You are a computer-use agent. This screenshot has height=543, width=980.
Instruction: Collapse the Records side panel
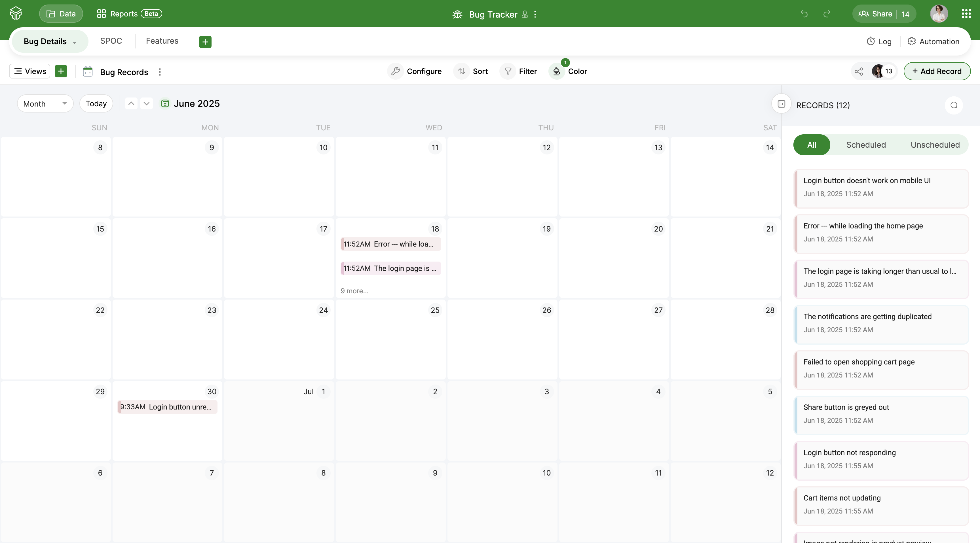782,103
